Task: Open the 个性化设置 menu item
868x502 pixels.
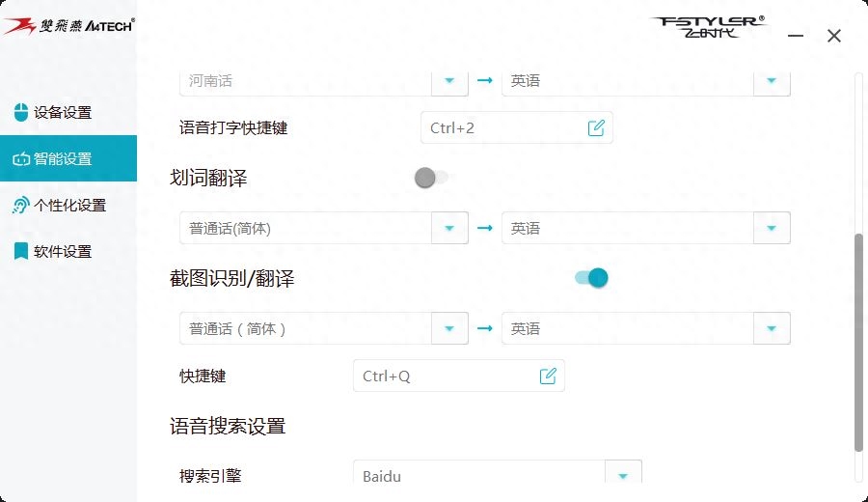Action: [x=68, y=206]
